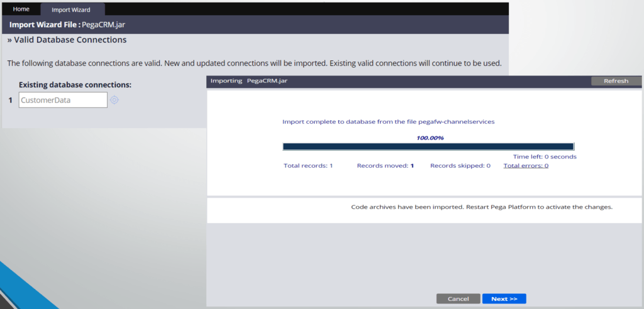Click the "Importing PegaCRM.jar" dialog title
This screenshot has width=644, height=309.
pos(249,81)
